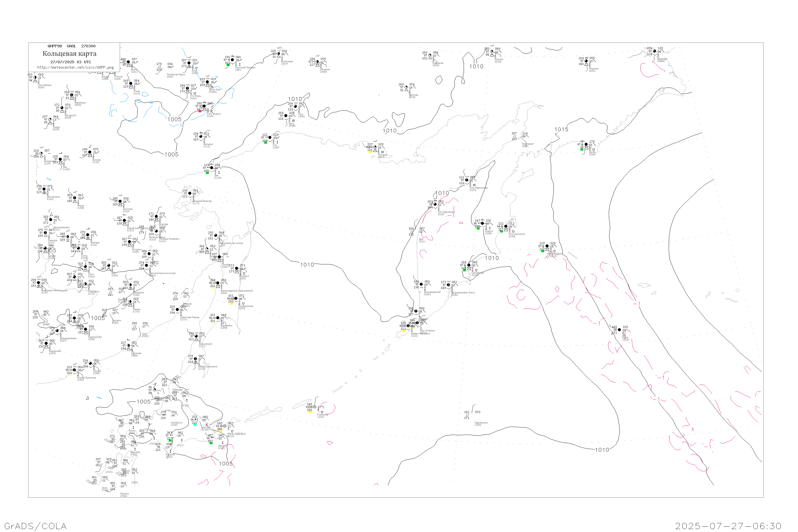Click the Opple ship station filled circle

tap(619, 330)
